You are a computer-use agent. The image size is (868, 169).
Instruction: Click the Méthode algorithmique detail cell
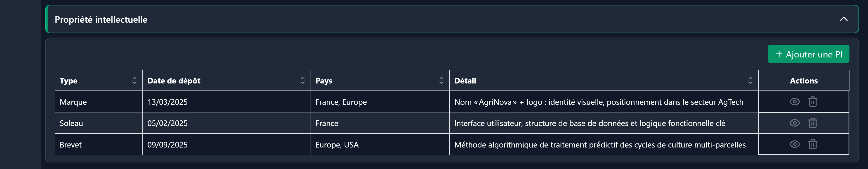click(600, 145)
